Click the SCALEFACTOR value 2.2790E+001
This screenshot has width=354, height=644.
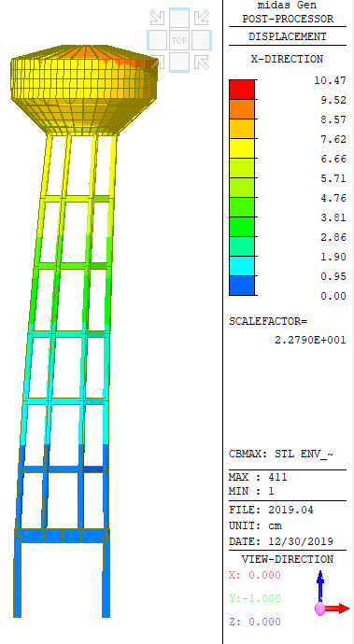point(310,340)
